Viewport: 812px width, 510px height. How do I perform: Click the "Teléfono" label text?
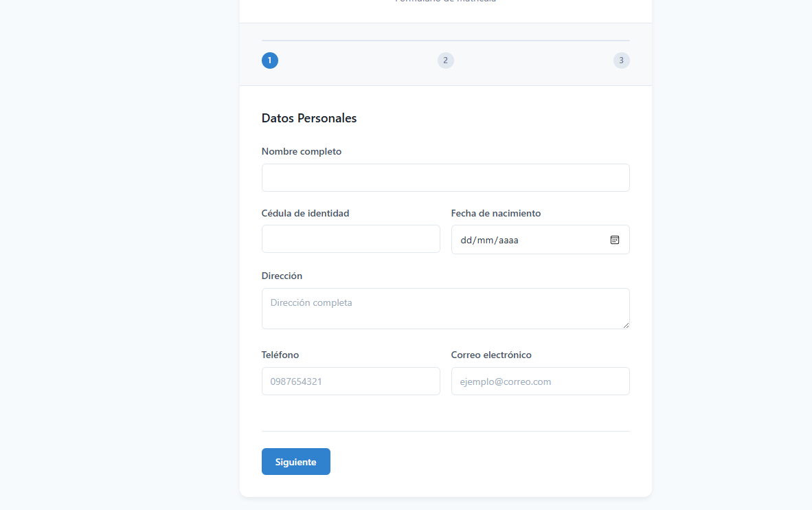point(280,355)
